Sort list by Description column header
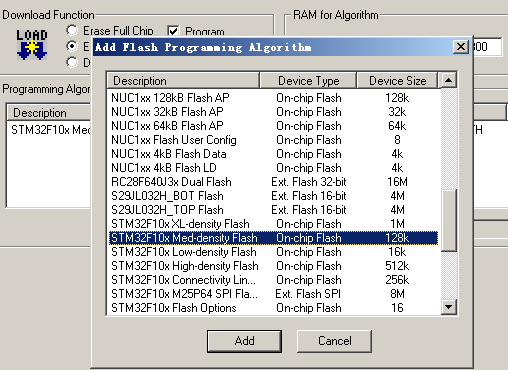The width and height of the screenshot is (508, 370). 183,81
